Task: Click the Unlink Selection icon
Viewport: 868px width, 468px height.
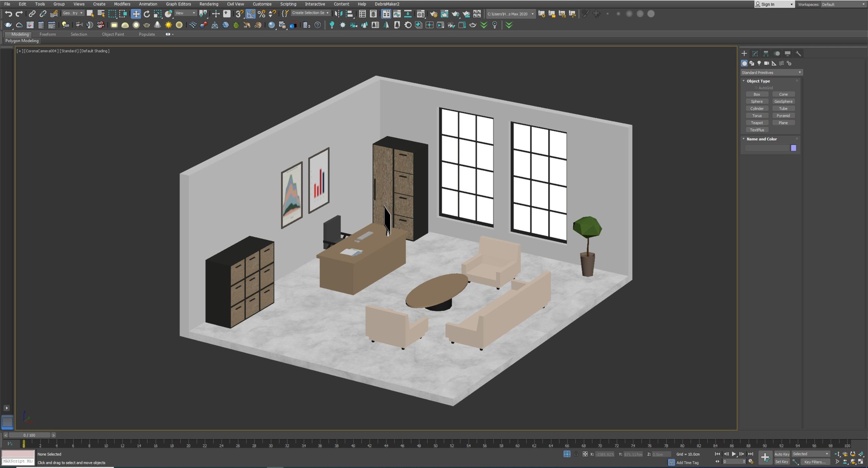Action: tap(43, 14)
